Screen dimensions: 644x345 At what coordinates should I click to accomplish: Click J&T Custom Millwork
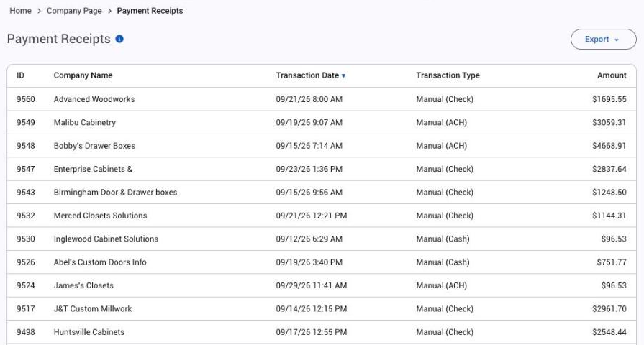[x=93, y=309]
